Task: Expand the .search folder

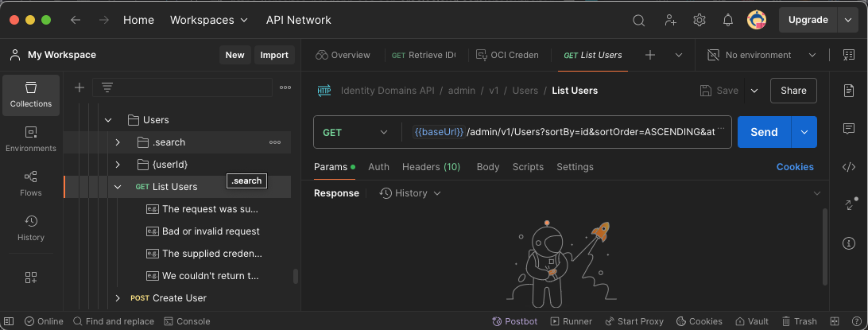Action: pos(118,142)
